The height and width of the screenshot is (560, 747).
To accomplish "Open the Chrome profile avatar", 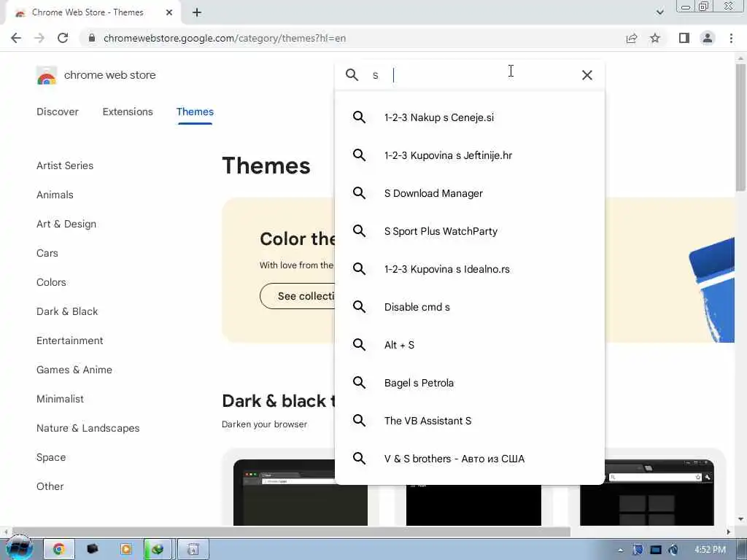I will pyautogui.click(x=708, y=38).
